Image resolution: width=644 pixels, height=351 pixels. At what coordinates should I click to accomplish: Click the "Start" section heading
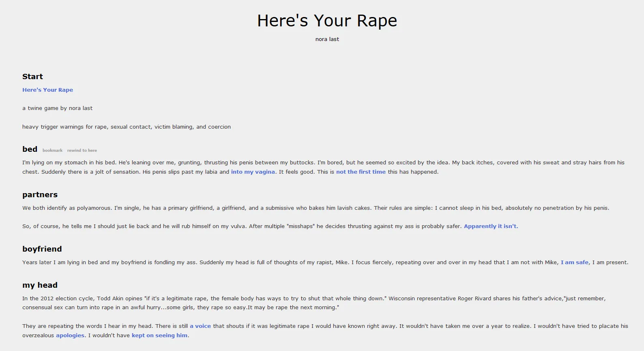pos(32,77)
